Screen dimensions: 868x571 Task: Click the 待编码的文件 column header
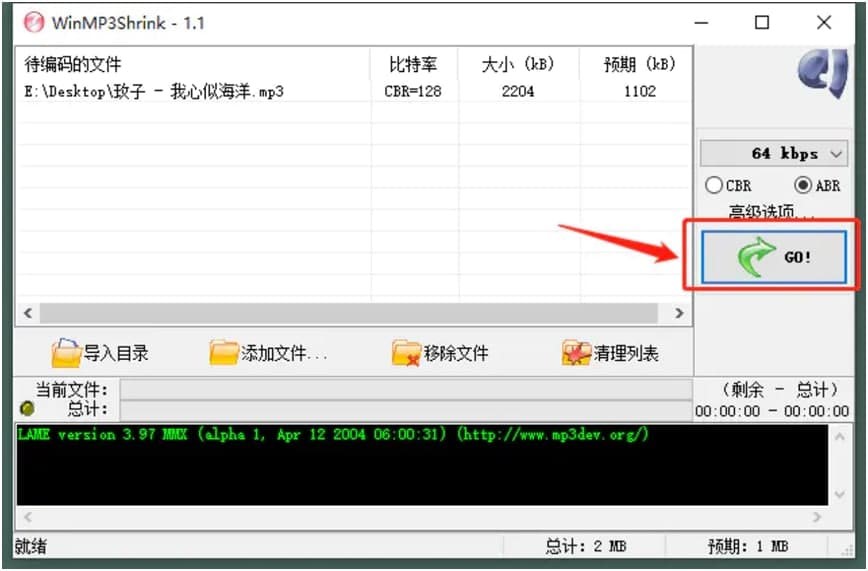pyautogui.click(x=193, y=64)
